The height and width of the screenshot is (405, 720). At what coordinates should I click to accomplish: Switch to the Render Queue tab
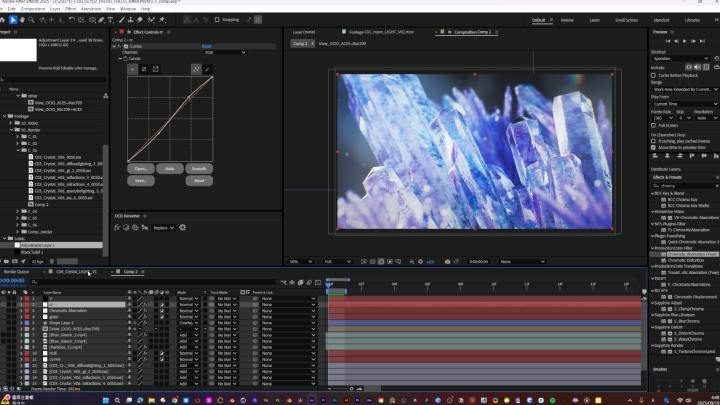point(18,271)
